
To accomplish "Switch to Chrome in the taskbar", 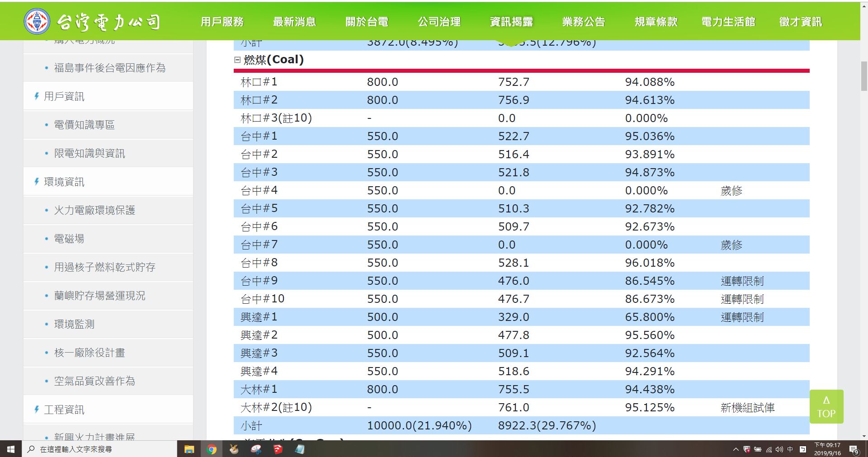I will pyautogui.click(x=211, y=449).
